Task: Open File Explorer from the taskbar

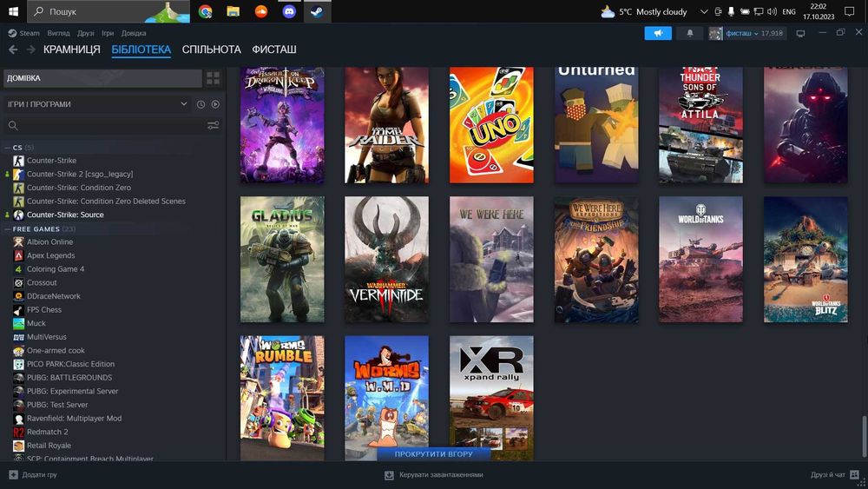Action: point(233,11)
